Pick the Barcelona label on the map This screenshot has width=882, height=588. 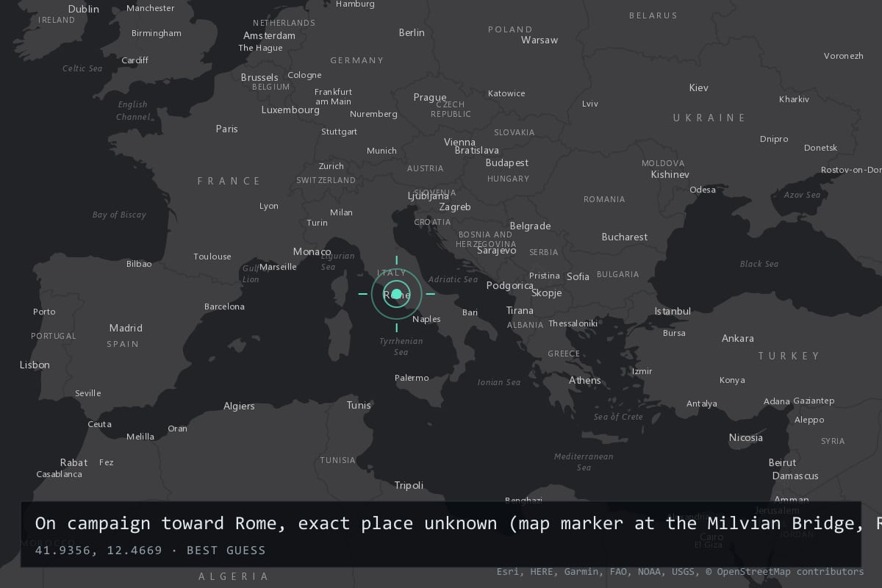click(225, 306)
